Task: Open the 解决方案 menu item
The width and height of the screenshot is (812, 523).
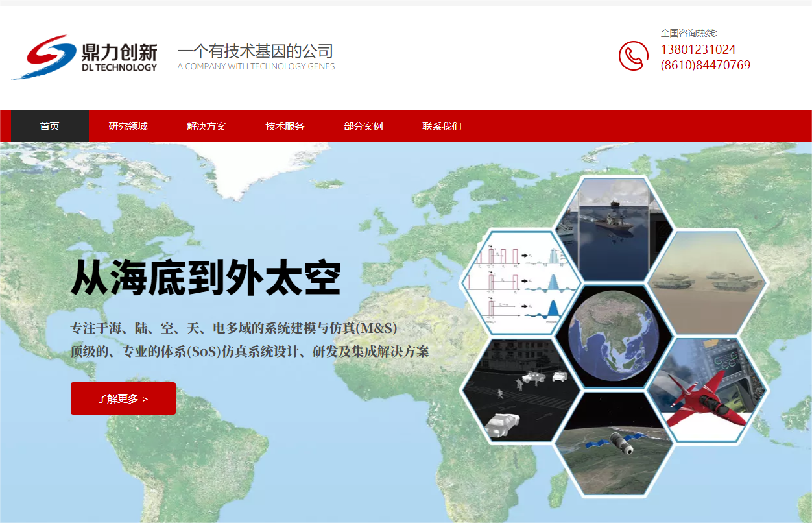Action: pos(206,126)
